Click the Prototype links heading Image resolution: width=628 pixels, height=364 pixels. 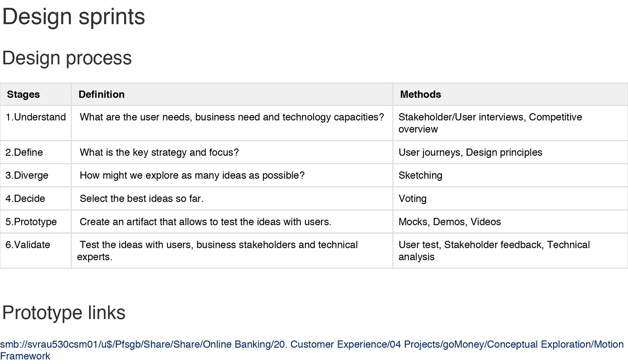[x=64, y=313]
